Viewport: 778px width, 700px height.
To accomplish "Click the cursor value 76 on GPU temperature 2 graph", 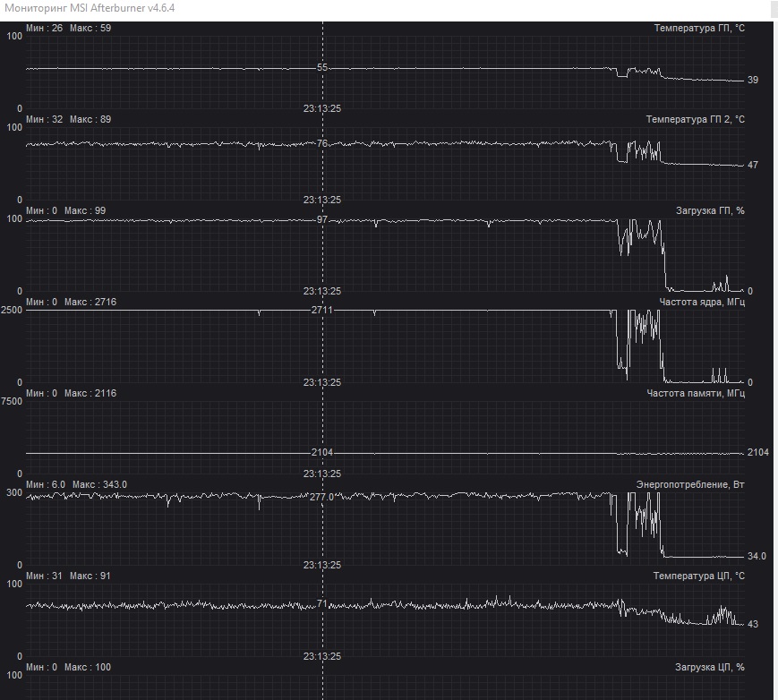I will [322, 143].
